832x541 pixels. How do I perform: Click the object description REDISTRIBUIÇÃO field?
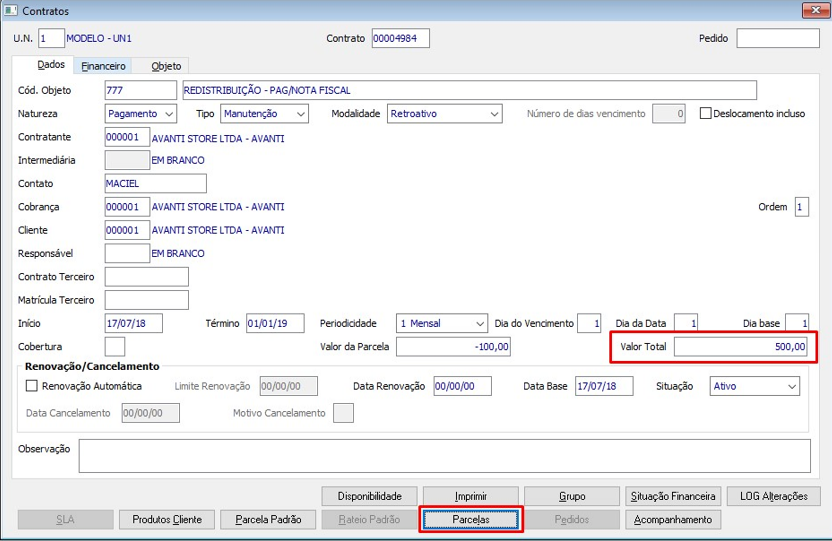tap(469, 90)
